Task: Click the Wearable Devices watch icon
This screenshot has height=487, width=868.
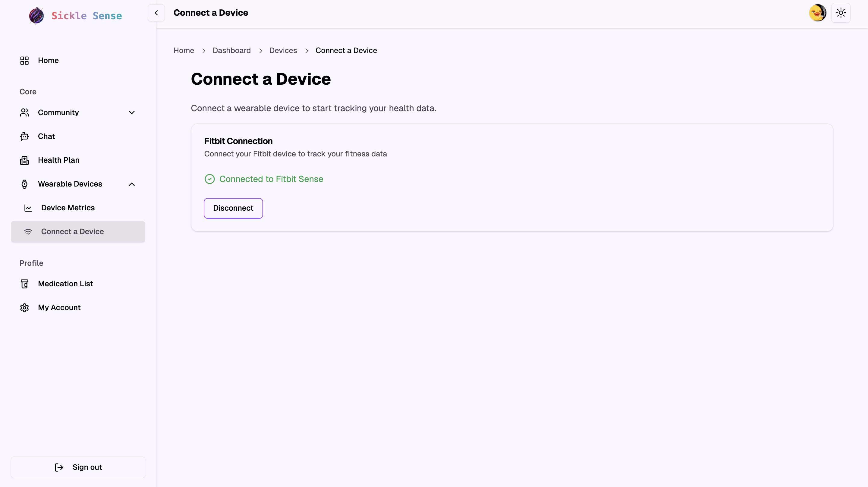Action: pyautogui.click(x=24, y=184)
